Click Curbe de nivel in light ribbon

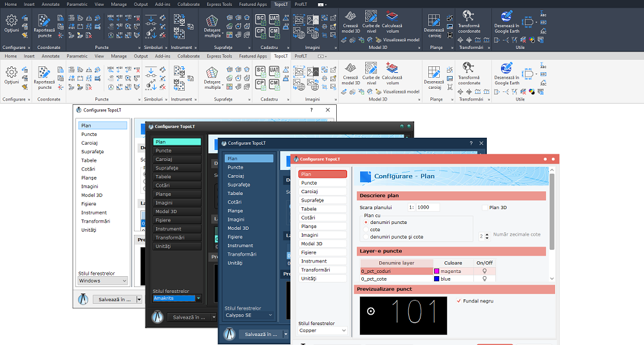(371, 74)
